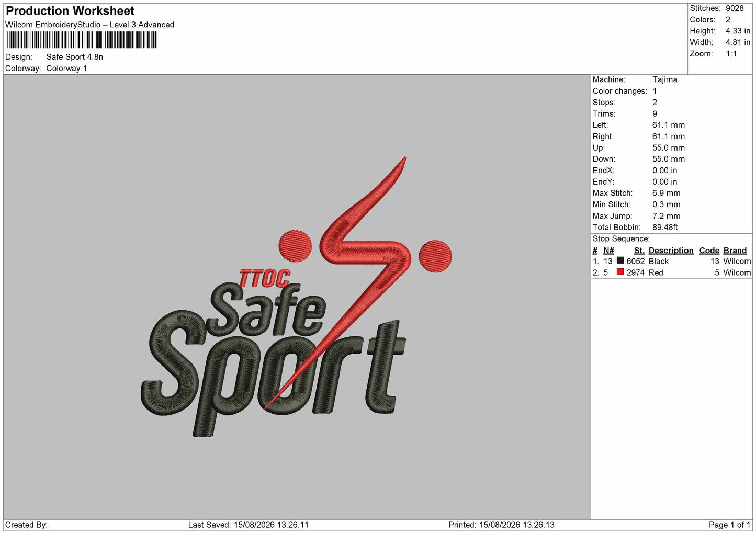Click the 'Red' description in stop sequence
The height and width of the screenshot is (534, 756).
656,272
